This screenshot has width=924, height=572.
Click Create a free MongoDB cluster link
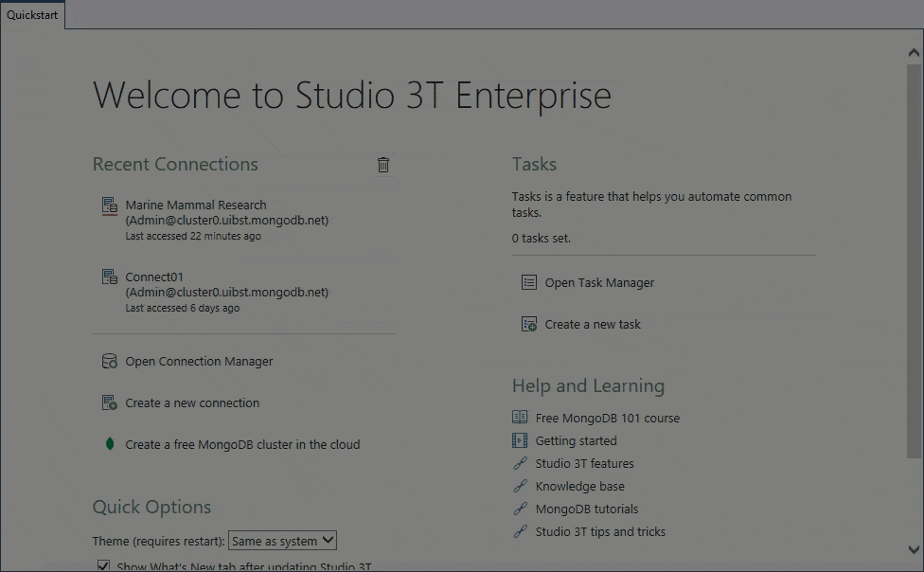tap(242, 445)
